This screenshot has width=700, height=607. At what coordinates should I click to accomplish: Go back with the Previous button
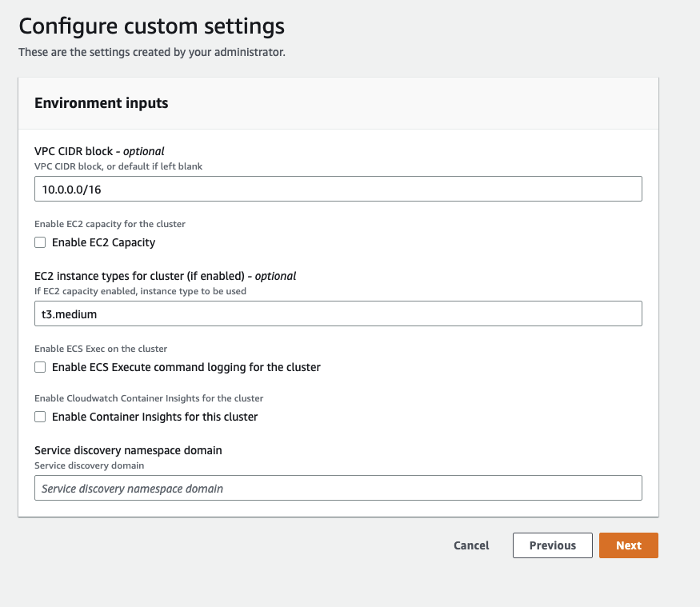(552, 545)
